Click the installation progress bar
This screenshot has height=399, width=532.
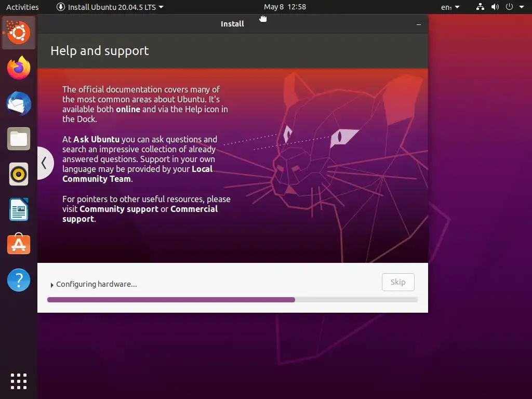232,300
